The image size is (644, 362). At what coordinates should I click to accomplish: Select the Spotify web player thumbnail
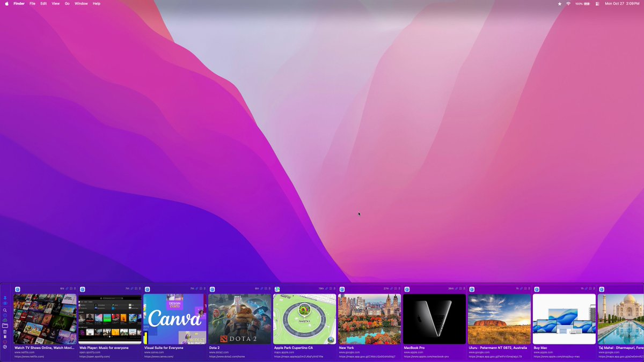coord(110,319)
